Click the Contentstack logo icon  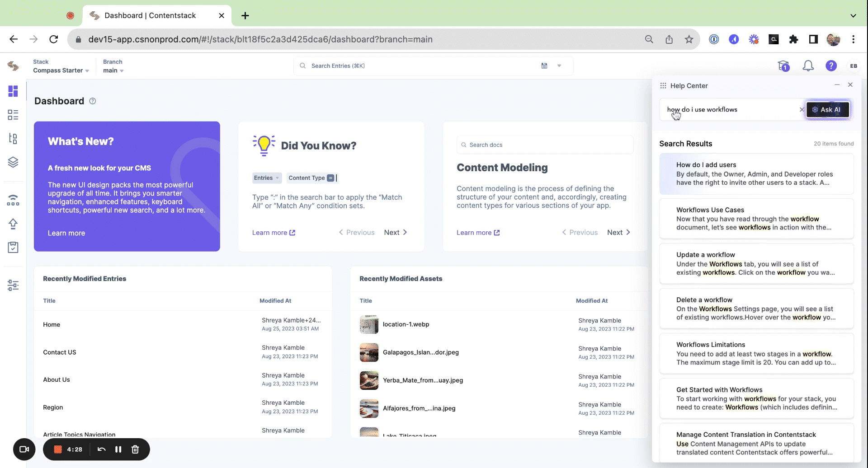click(x=13, y=66)
